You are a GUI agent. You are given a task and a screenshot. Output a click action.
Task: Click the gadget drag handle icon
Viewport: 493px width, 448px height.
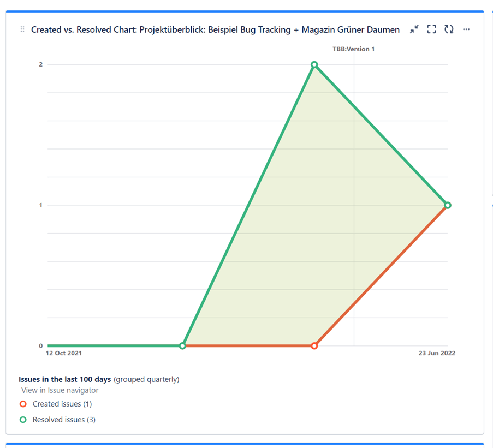22,29
